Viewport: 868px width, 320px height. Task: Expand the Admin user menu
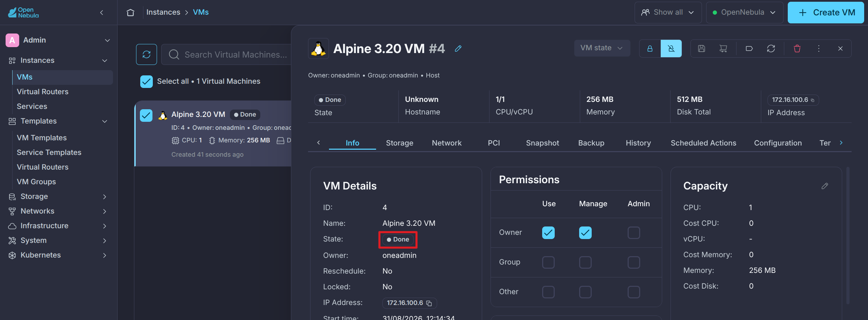[107, 40]
